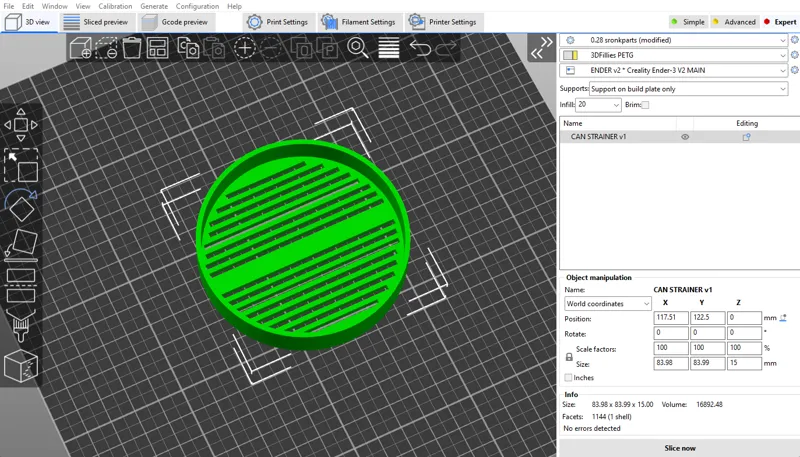Click the Copy icon in top toolbar
The image size is (800, 457).
click(x=188, y=48)
